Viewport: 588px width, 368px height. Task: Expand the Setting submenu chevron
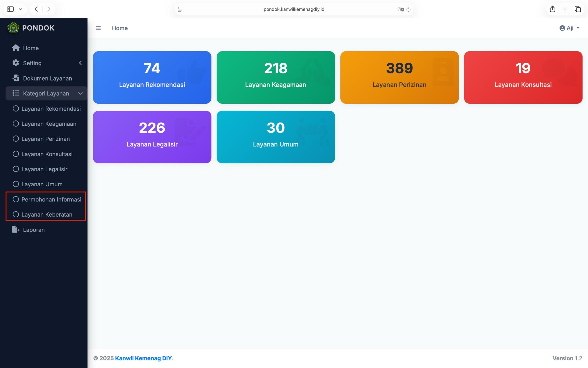point(80,63)
